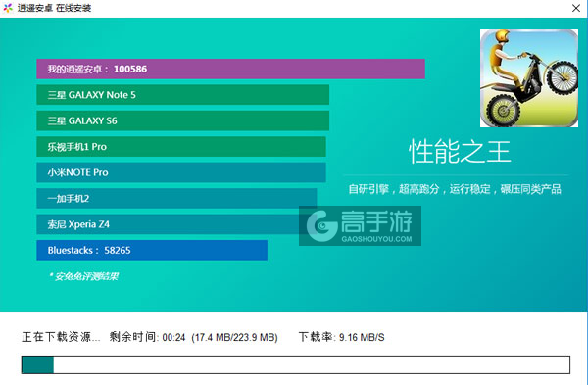The width and height of the screenshot is (588, 385).
Task: Select the Bluestacks 58265 bar
Action: coord(152,250)
